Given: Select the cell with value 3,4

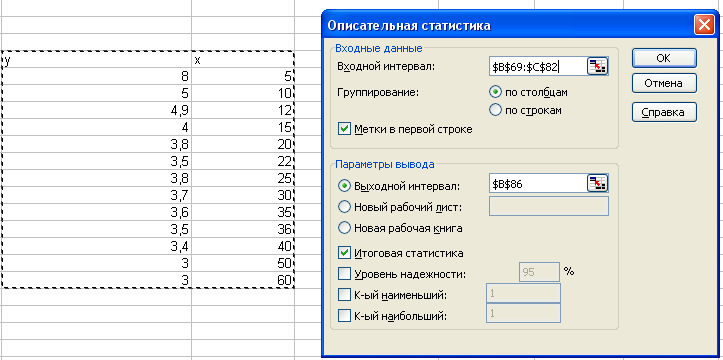Looking at the screenshot, I should [96, 247].
